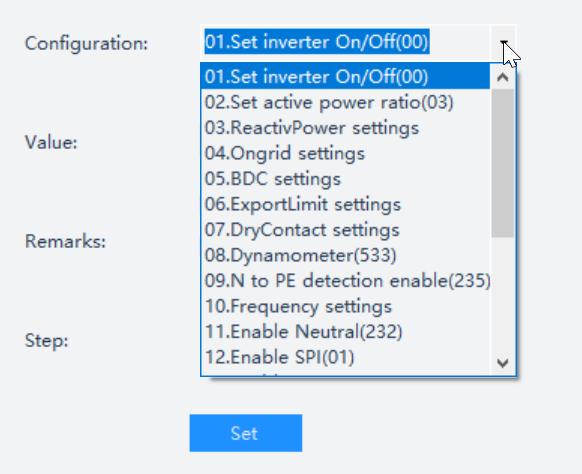Screen dimensions: 582x474
Task: Pick 12.Enable SPI(01) option
Action: click(345, 357)
